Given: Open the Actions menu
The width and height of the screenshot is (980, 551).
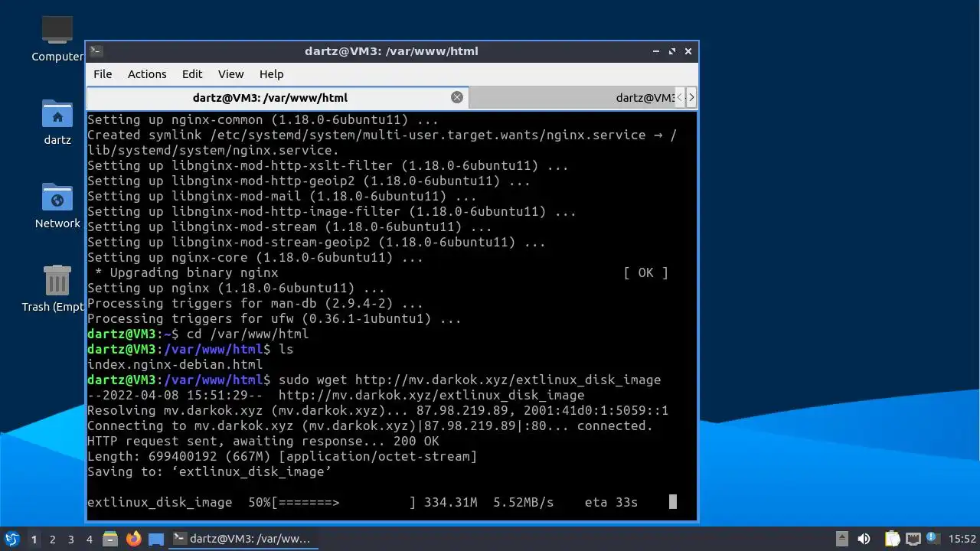Looking at the screenshot, I should click(x=147, y=74).
